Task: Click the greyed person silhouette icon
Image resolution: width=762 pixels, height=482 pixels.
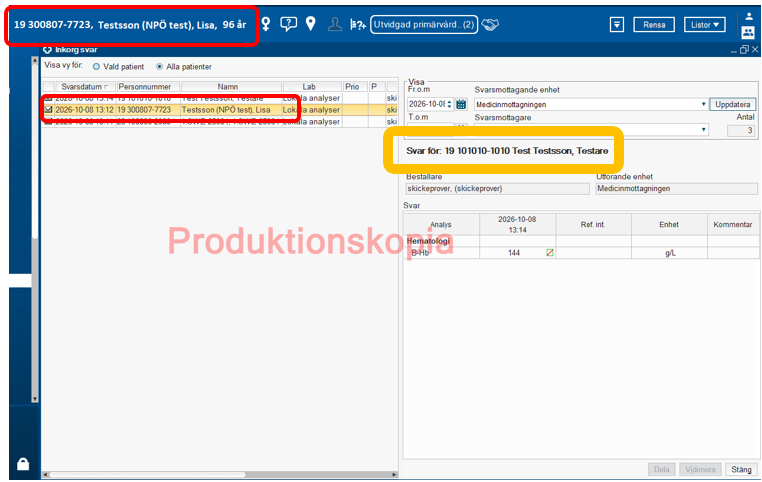Action: 334,24
